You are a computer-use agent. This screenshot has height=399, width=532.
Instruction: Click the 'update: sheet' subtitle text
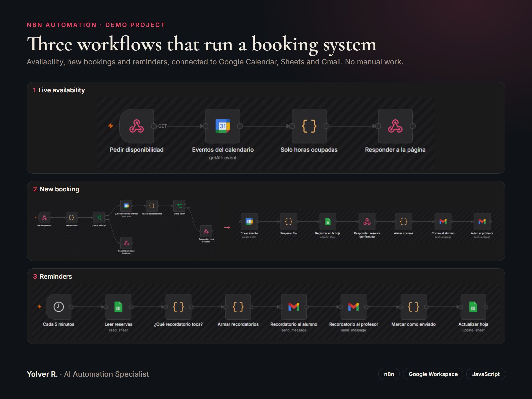[x=473, y=330]
